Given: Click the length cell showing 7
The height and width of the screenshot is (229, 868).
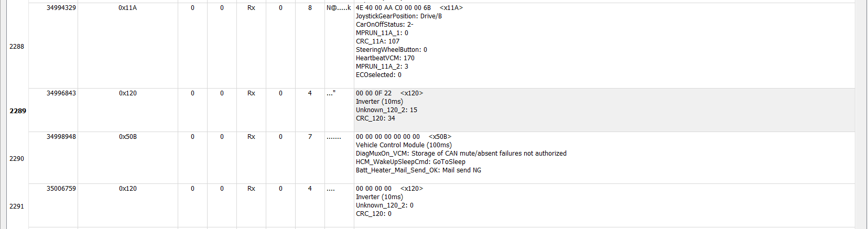Looking at the screenshot, I should pyautogui.click(x=310, y=137).
